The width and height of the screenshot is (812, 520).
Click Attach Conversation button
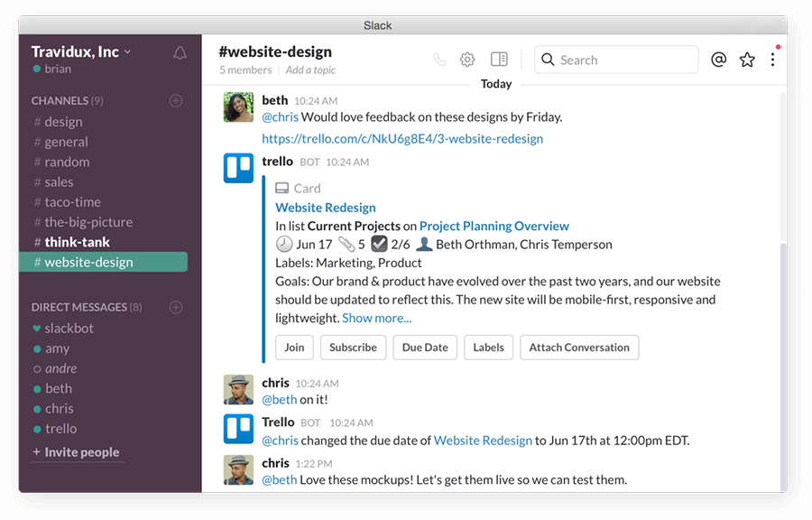point(579,347)
